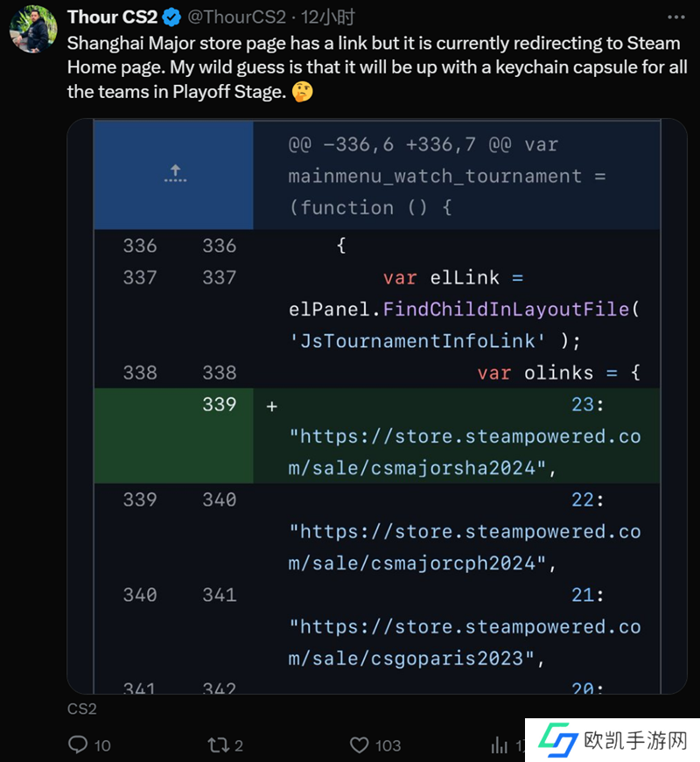
Task: Click the thinking face emoji
Action: pyautogui.click(x=302, y=92)
